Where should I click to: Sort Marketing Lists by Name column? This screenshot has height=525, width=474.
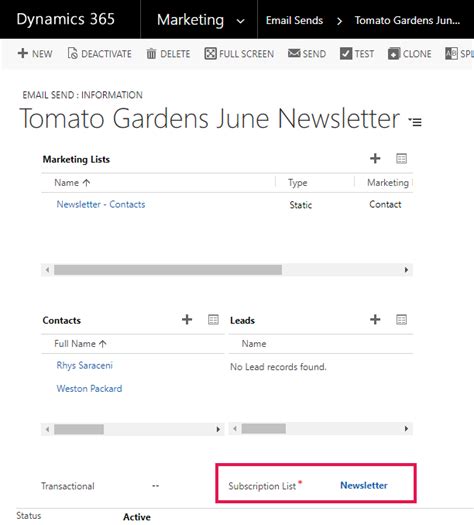72,182
